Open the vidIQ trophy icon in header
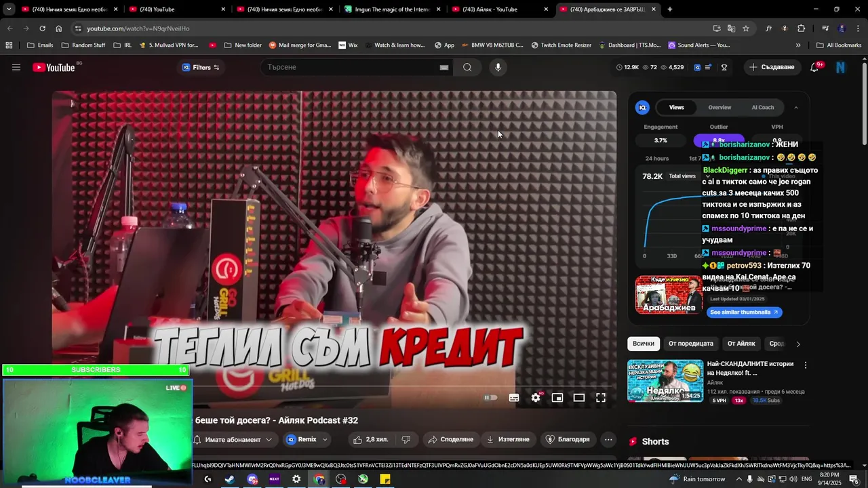 click(724, 67)
